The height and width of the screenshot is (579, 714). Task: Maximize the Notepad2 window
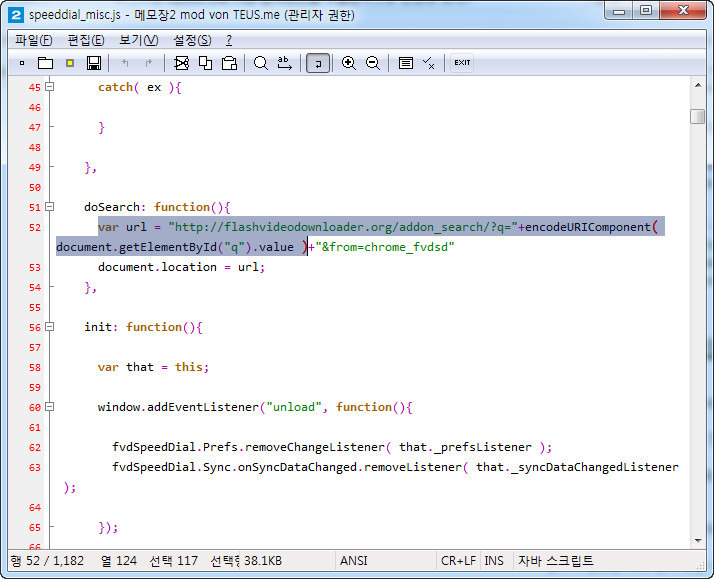[x=646, y=11]
